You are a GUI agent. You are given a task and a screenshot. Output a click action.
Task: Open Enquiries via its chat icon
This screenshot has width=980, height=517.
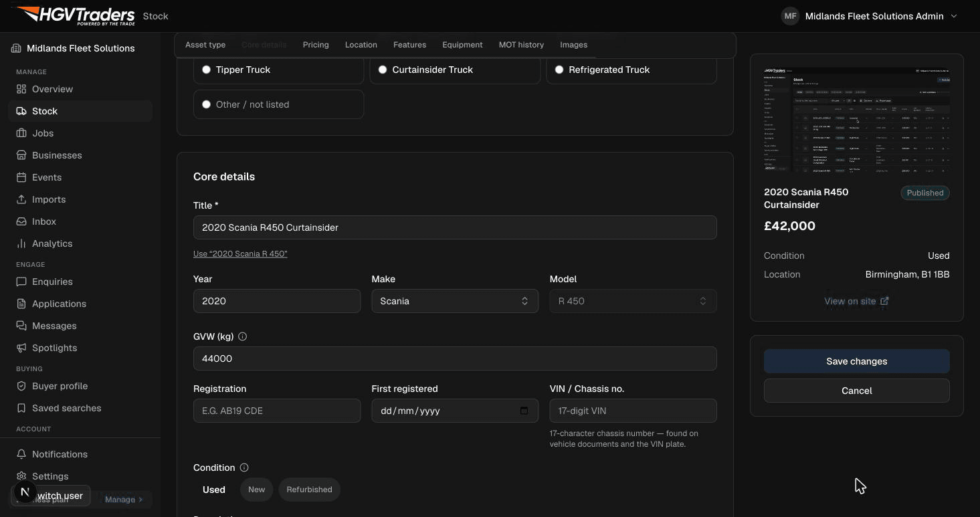(x=21, y=282)
